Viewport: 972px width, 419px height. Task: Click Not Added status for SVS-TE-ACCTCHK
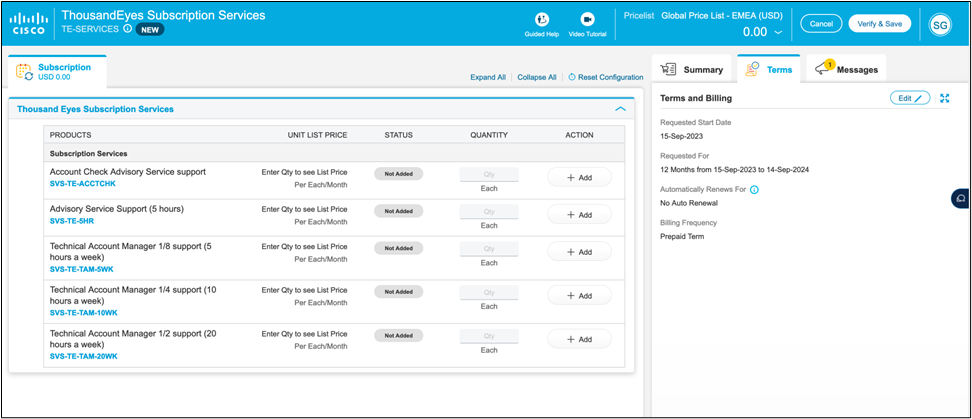399,174
